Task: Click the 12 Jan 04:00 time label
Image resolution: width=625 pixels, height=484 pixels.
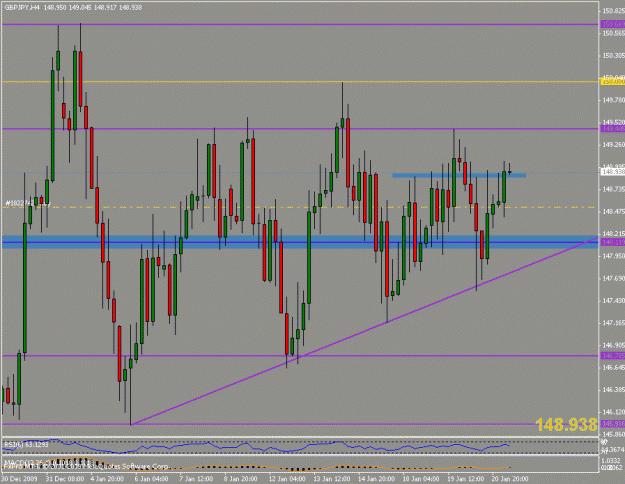Action: tap(287, 478)
